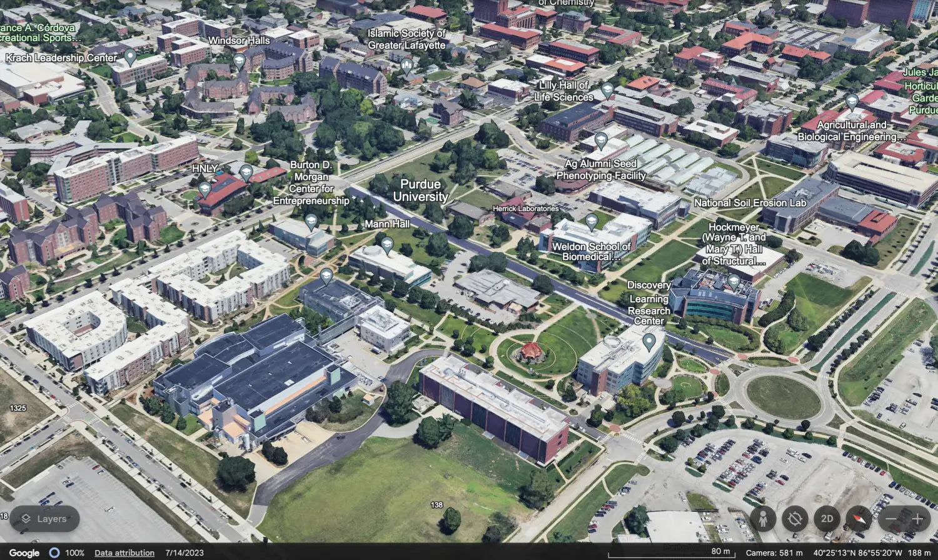
Task: Switch the map to 2D view
Action: click(827, 519)
